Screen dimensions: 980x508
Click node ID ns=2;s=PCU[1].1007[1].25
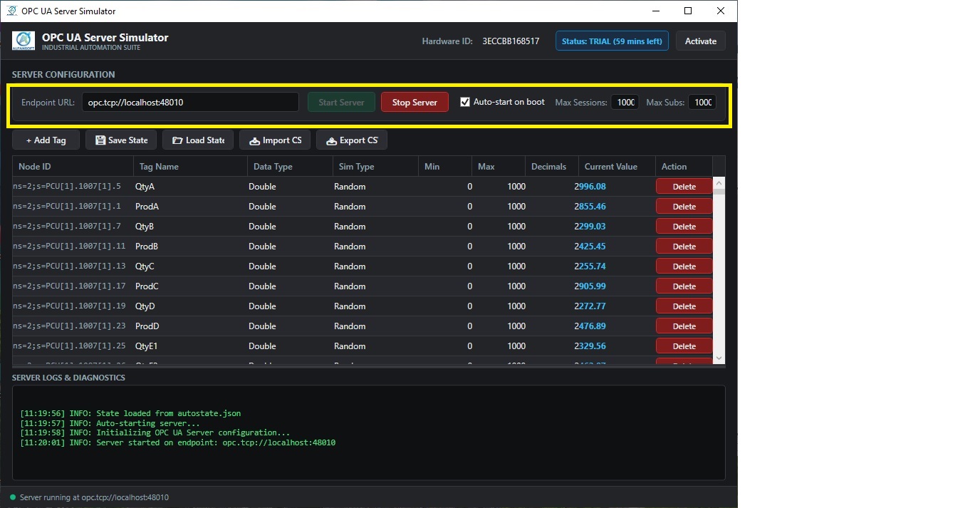click(x=69, y=346)
